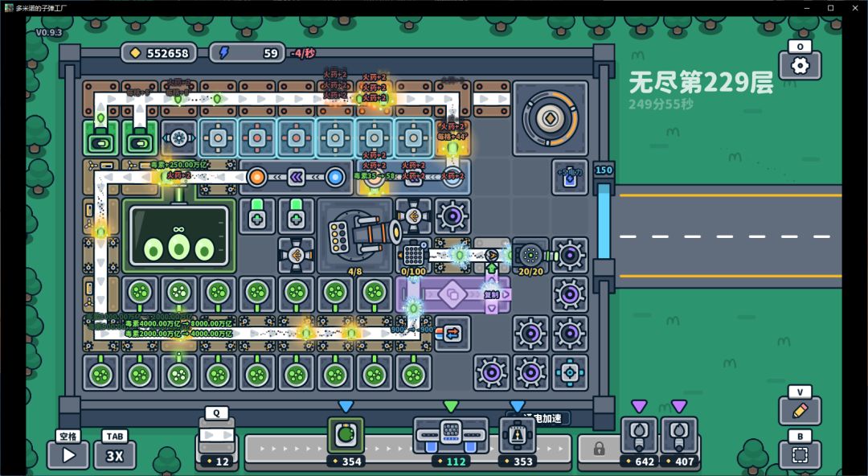Select the arrow booster module right of the cannon
This screenshot has height=476, width=868.
(x=414, y=216)
